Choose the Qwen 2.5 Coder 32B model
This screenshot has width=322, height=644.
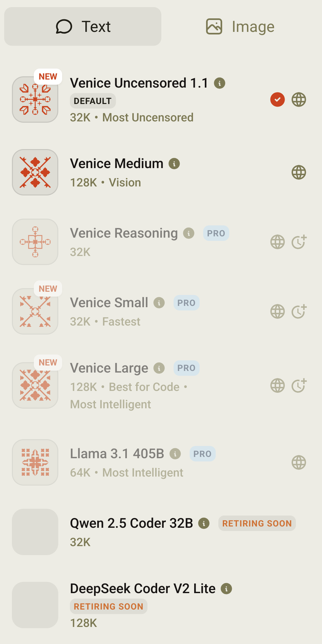(x=131, y=523)
